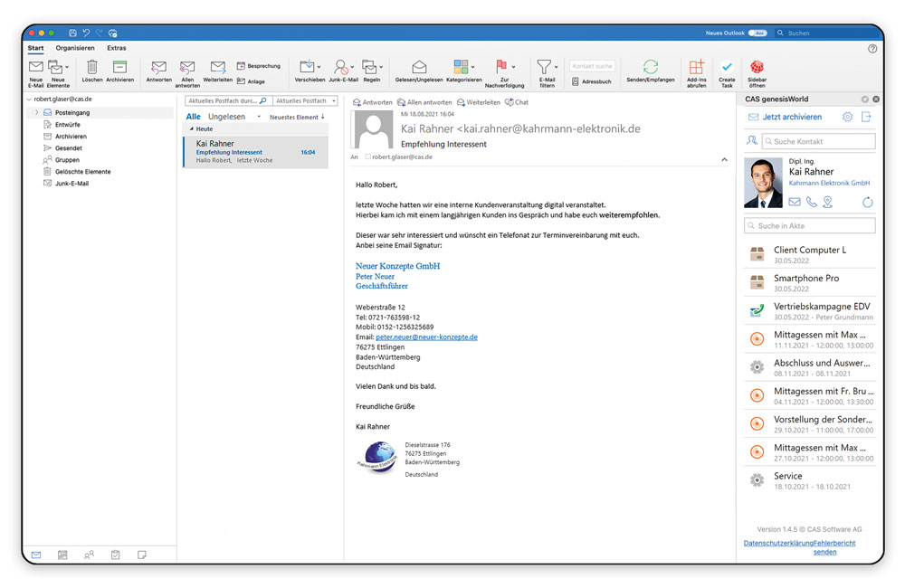Open Vertriebskampagne EDV record entry
Image resolution: width=905 pixels, height=588 pixels.
[810, 311]
